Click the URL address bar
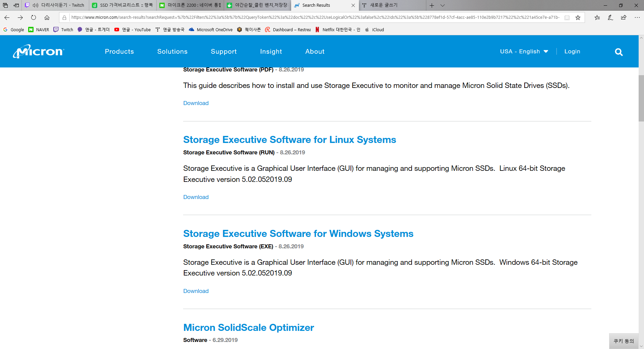Viewport: 644px width, 349px height. coord(315,17)
